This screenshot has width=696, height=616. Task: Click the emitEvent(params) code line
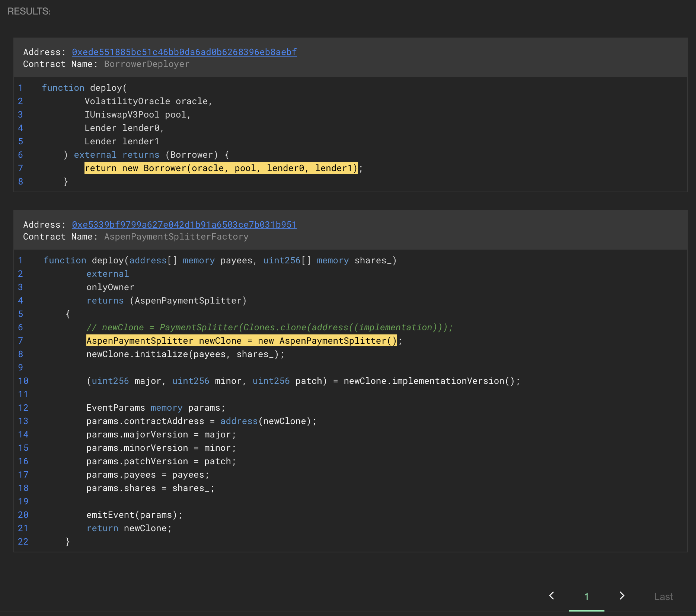tap(134, 515)
